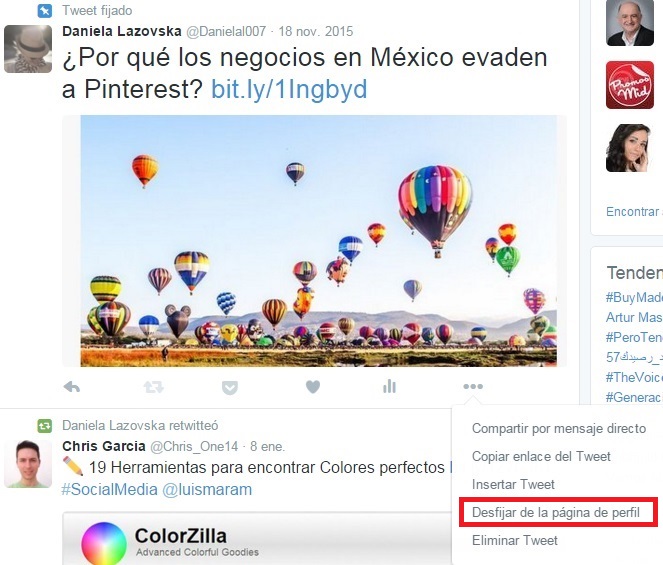Save the tweet using the Pocket icon
The image size is (663, 565).
[x=230, y=387]
